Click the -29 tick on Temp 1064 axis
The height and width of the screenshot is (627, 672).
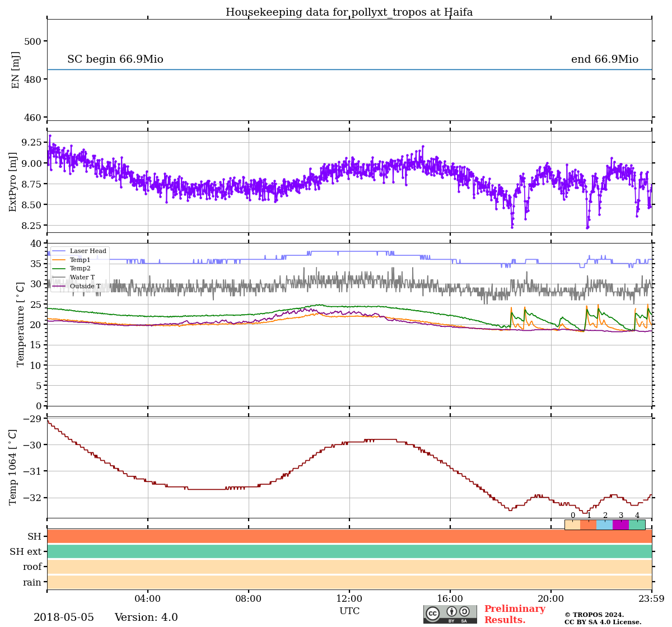(32, 419)
